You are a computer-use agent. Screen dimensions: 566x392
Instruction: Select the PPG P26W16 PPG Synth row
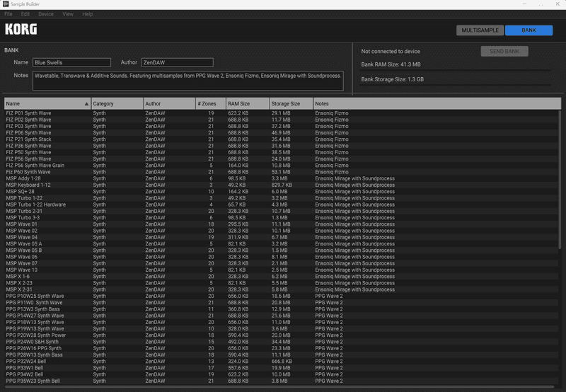click(x=281, y=348)
